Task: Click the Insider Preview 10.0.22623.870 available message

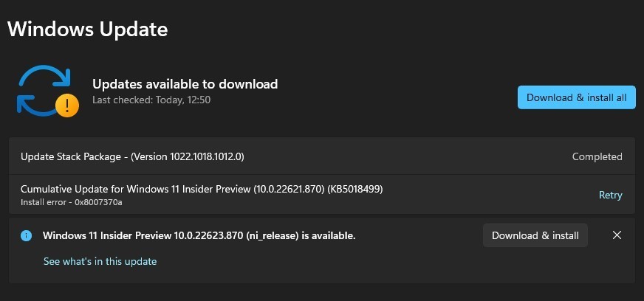Action: point(199,236)
